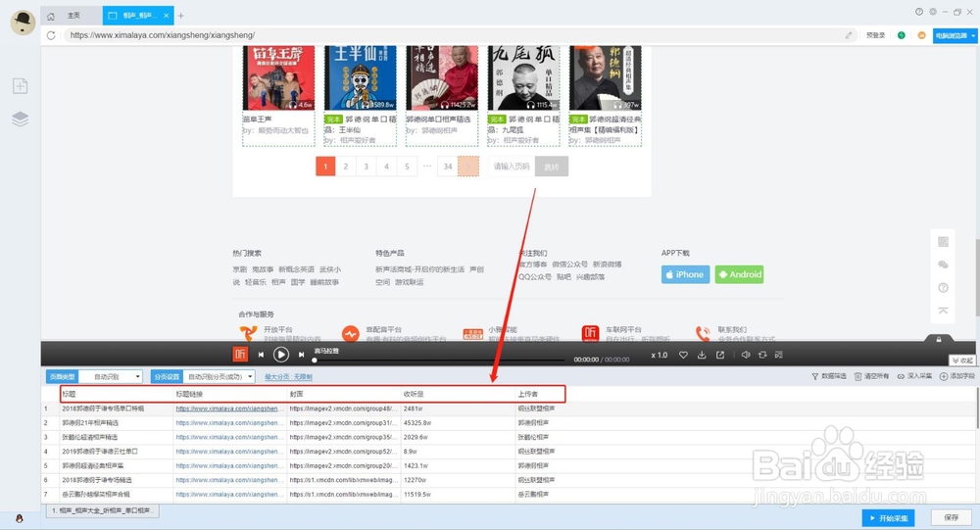Click the green circle icon in toolbar
Image resolution: width=980 pixels, height=530 pixels.
(x=902, y=35)
